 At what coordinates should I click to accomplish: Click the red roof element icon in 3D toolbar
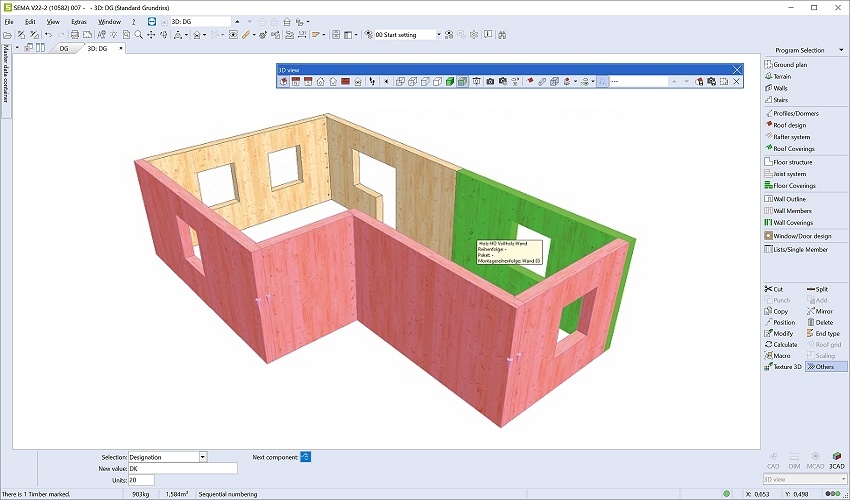pyautogui.click(x=530, y=81)
